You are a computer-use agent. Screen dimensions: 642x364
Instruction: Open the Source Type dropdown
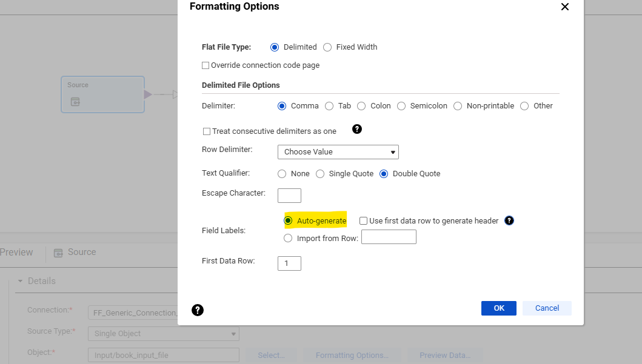pyautogui.click(x=163, y=334)
